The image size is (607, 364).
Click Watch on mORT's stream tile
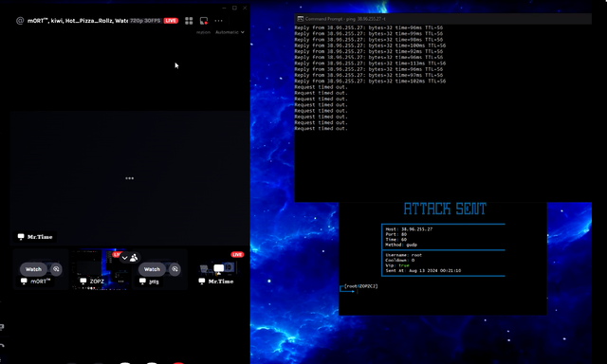[33, 269]
